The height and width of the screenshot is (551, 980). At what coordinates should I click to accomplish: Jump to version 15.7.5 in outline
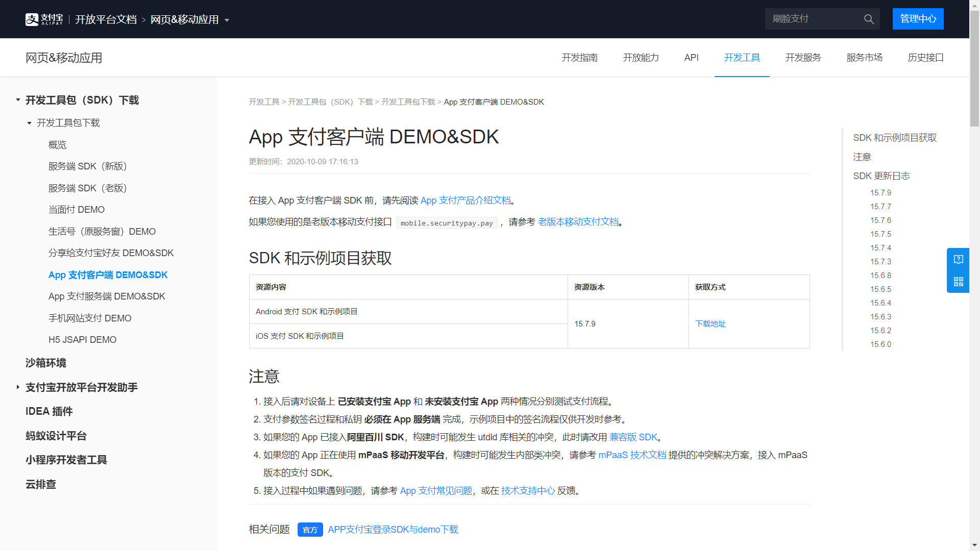[880, 234]
